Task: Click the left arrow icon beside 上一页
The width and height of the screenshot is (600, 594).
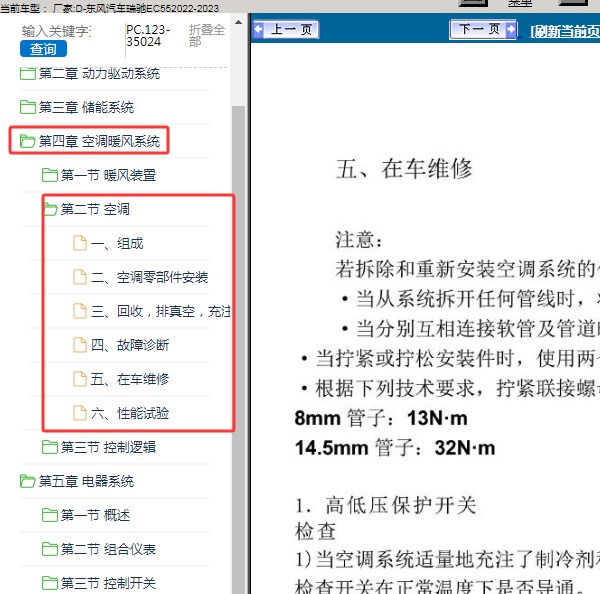Action: (258, 29)
